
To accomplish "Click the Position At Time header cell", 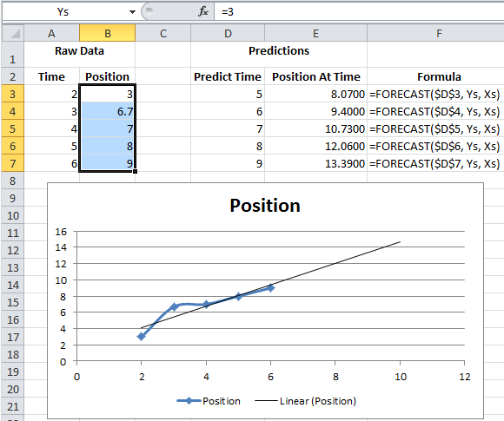I will coord(315,76).
